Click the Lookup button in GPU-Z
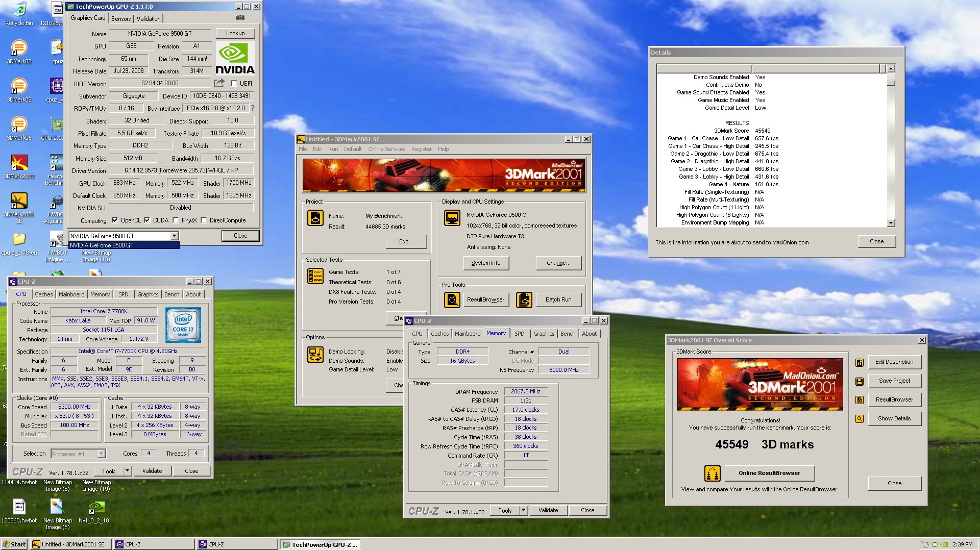 [235, 33]
